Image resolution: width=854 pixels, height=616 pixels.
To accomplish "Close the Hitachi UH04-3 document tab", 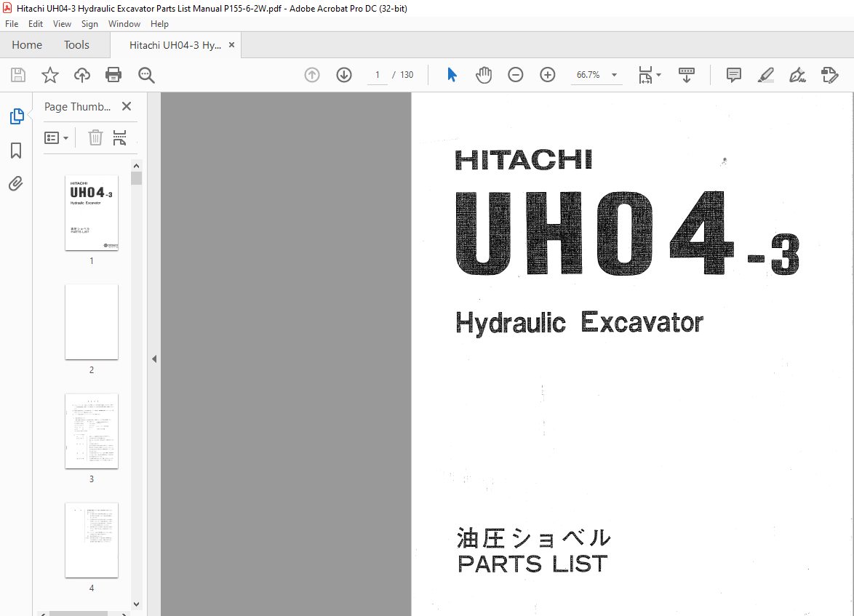I will point(231,45).
